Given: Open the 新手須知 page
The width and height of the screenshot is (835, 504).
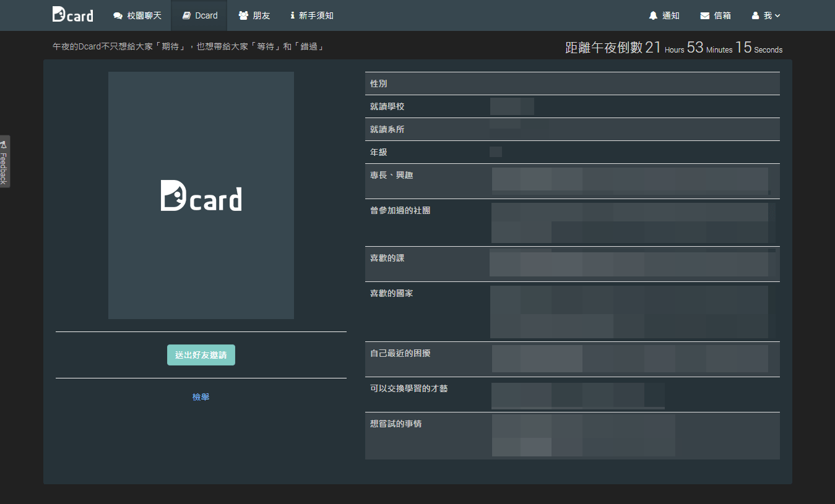Looking at the screenshot, I should (x=312, y=15).
